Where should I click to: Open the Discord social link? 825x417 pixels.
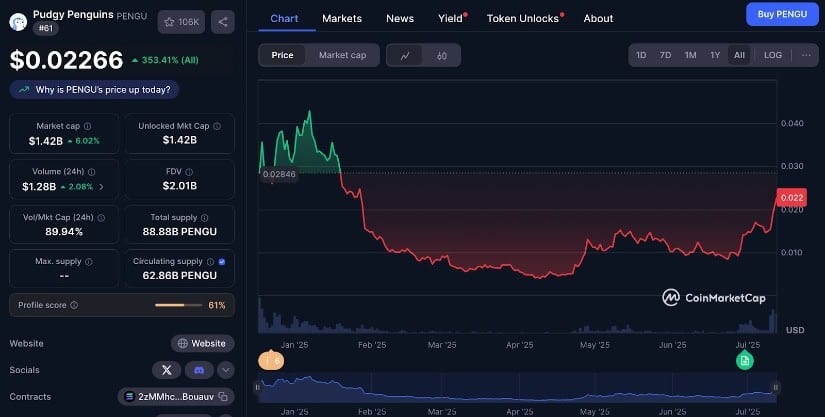tap(199, 370)
